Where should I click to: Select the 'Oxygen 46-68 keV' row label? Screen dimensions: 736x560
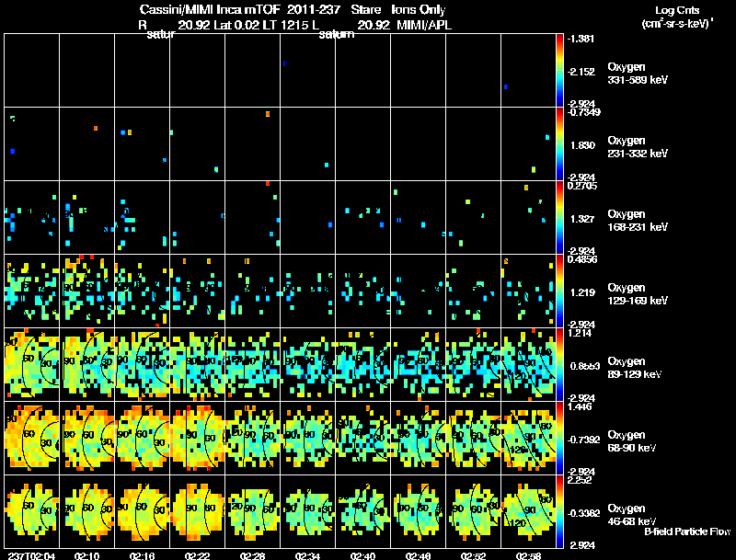tap(632, 515)
